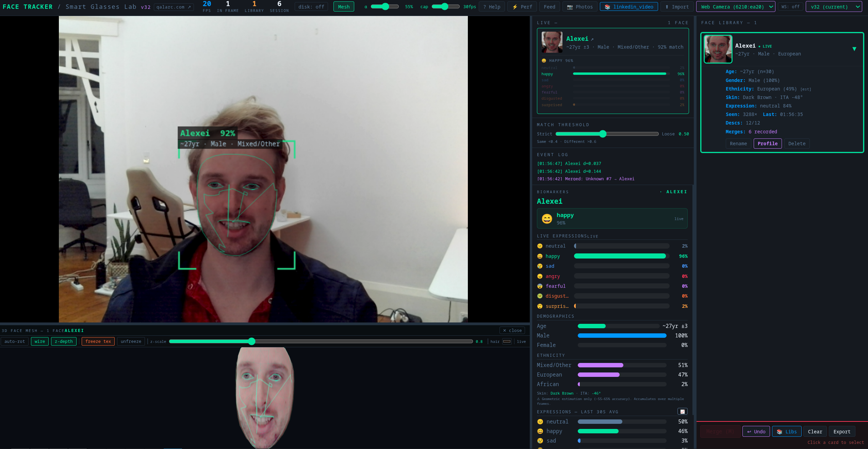Click the Skin: Dark Brown line in the library card
The image size is (868, 449).
pyautogui.click(x=764, y=97)
